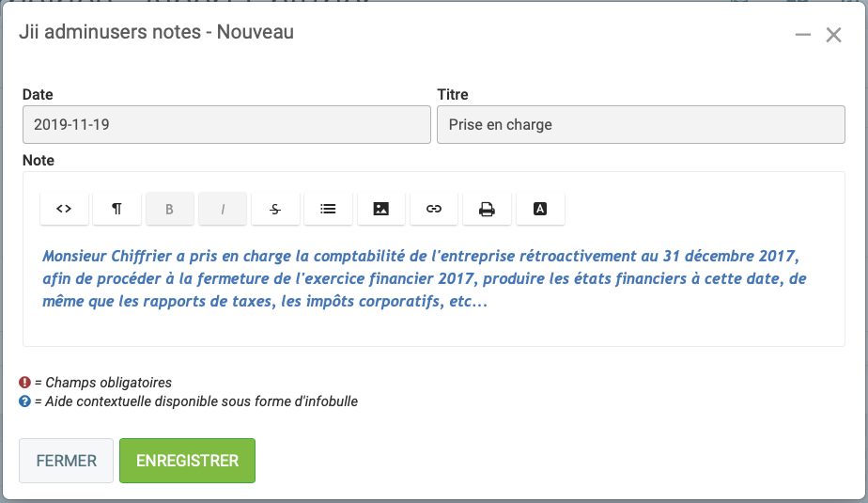Insert a hyperlink into the note
Image resolution: width=868 pixels, height=503 pixels.
point(434,209)
